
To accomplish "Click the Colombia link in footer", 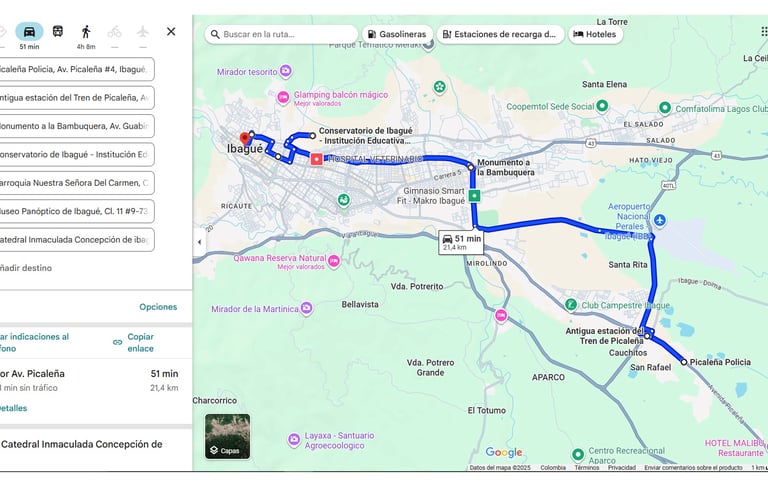I will point(553,468).
